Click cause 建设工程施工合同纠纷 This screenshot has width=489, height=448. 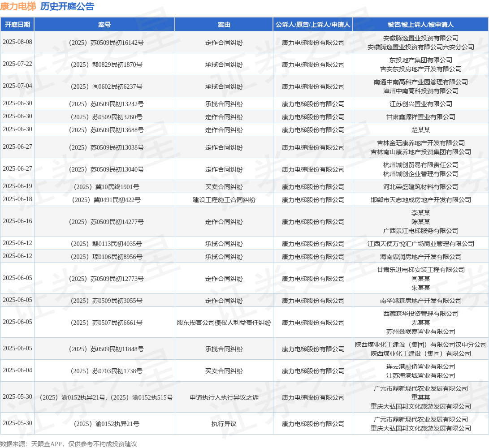click(224, 200)
